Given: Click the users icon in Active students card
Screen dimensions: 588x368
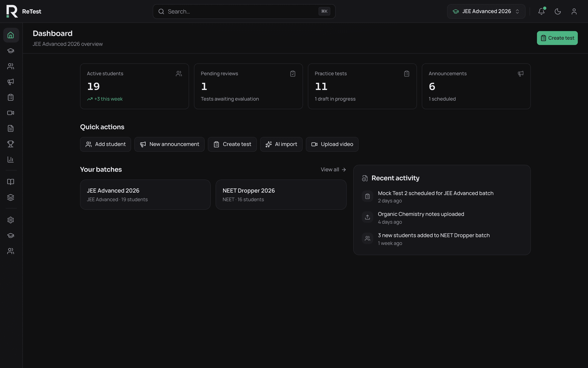Looking at the screenshot, I should (x=179, y=74).
